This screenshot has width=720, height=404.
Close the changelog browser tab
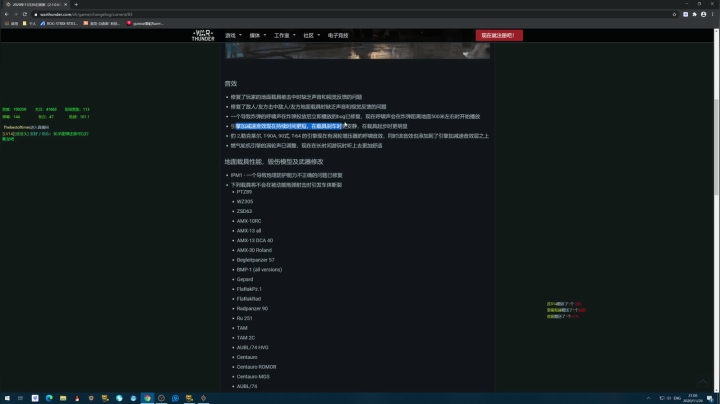point(65,4)
